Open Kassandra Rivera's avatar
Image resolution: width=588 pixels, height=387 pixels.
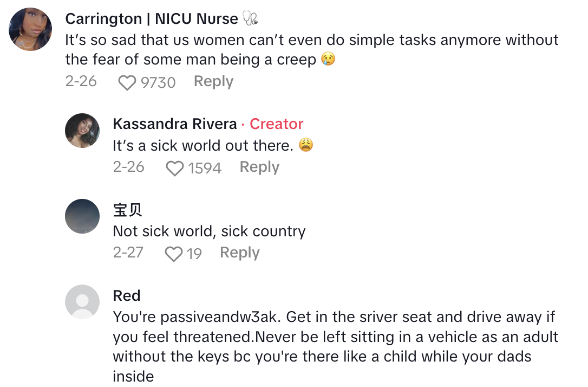point(82,131)
